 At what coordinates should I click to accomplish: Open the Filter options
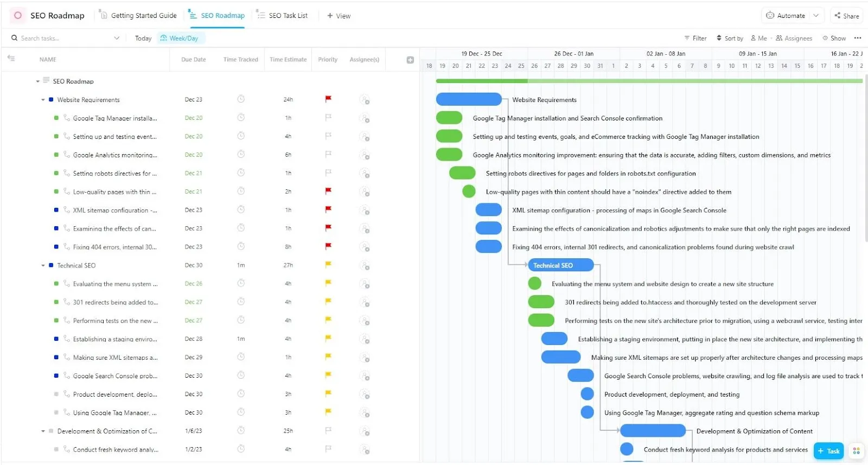(695, 38)
